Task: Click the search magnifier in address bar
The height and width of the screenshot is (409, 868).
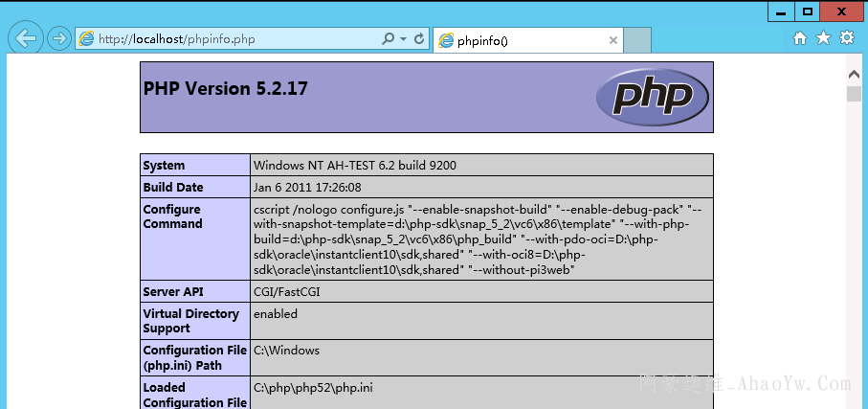Action: point(388,39)
